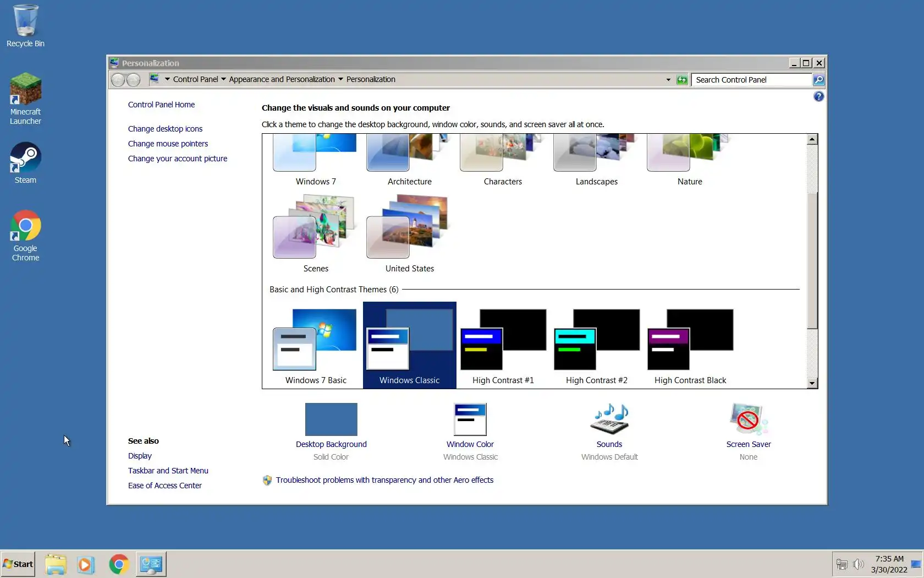Open Chrome from the taskbar

(119, 564)
